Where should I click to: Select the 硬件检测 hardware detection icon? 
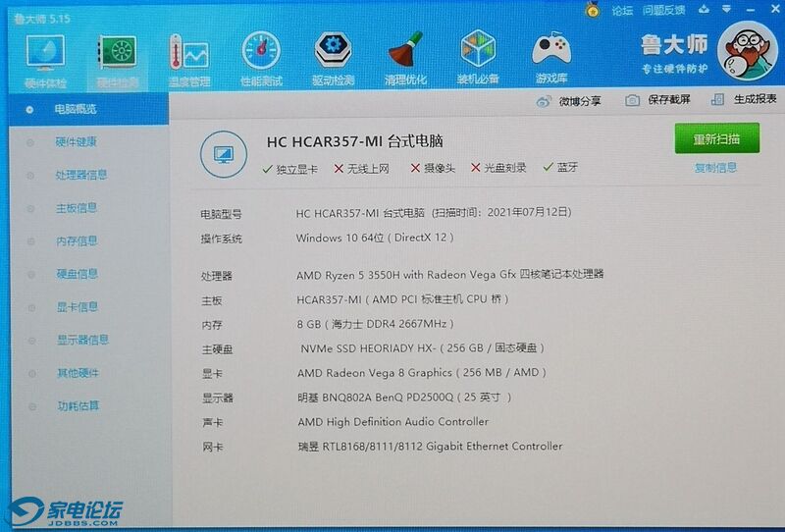(118, 61)
